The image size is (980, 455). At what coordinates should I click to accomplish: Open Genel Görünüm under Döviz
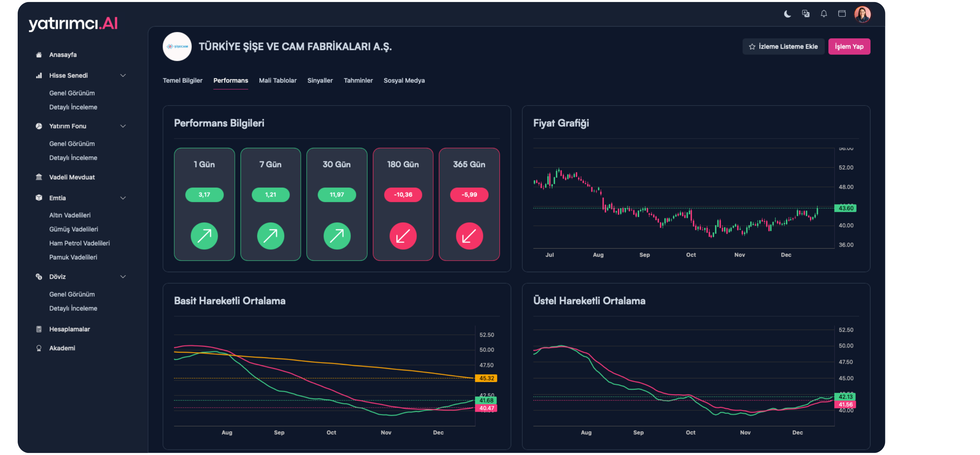click(x=72, y=294)
